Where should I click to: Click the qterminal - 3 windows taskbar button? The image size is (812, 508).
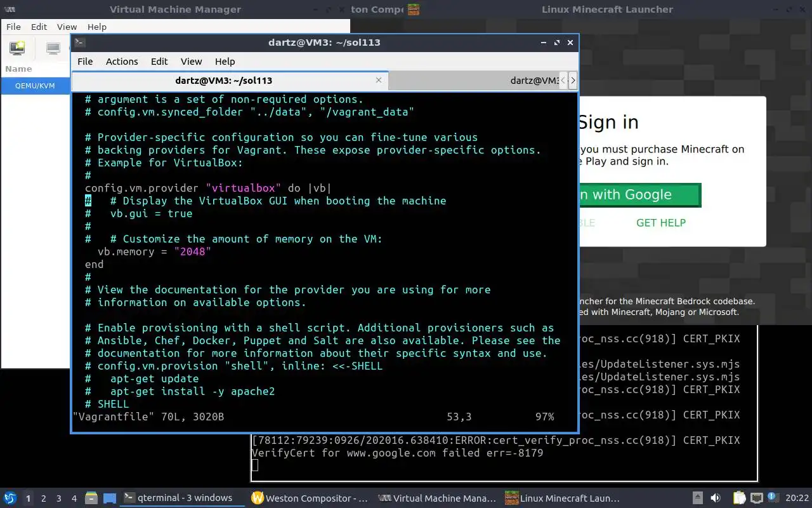[x=183, y=498]
